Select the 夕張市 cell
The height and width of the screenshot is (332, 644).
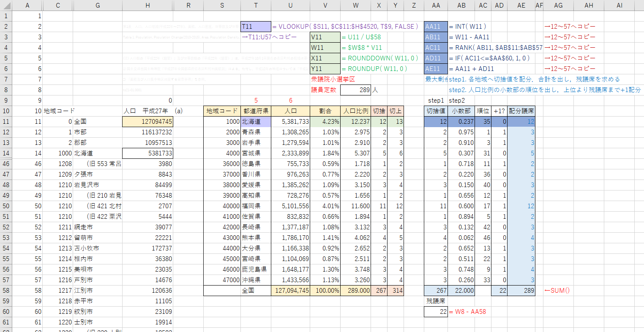pyautogui.click(x=98, y=174)
